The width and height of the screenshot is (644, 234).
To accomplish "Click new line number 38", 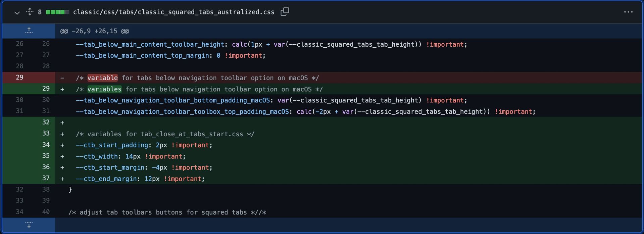I will (46, 189).
